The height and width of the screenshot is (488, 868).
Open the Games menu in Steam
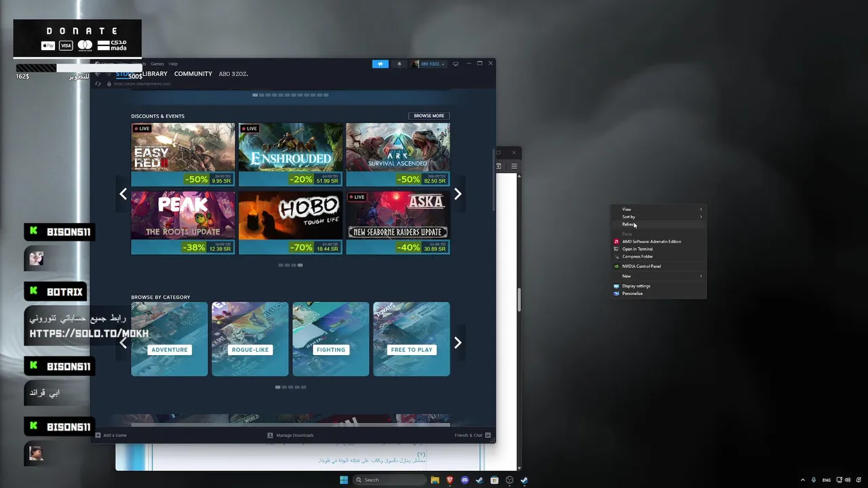tap(157, 64)
